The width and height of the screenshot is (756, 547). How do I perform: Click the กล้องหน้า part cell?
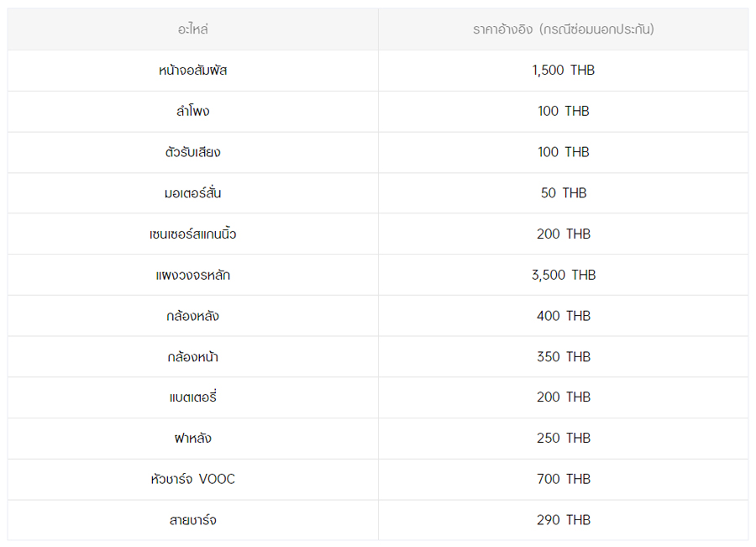coord(193,357)
